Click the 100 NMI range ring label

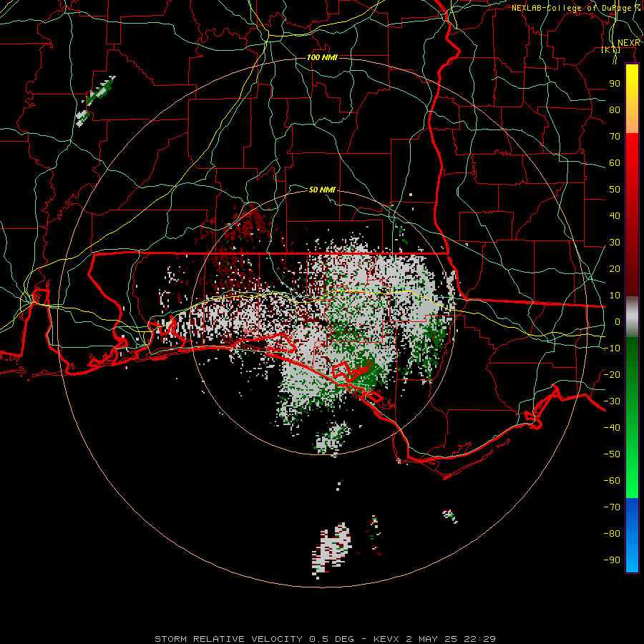point(322,57)
